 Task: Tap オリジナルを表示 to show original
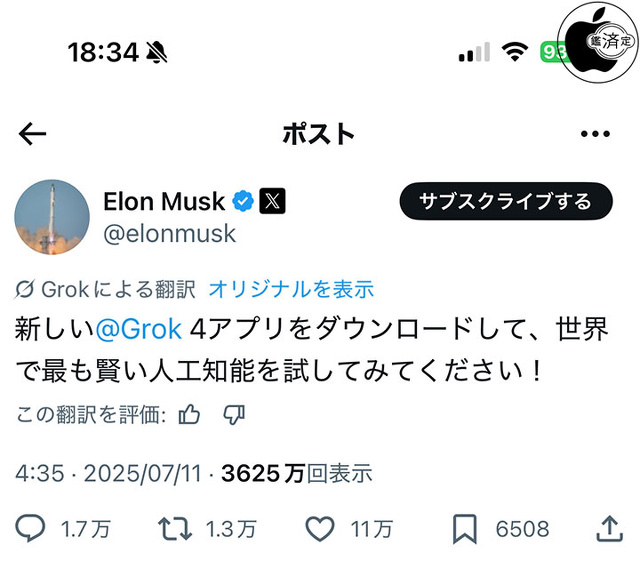[x=291, y=290]
